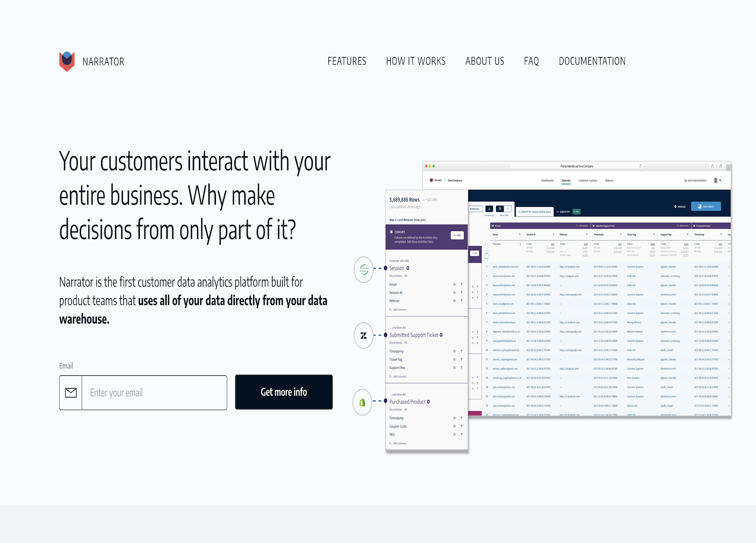The image size is (756, 543).
Task: Click the Download CSV icon button
Action: 489,209
